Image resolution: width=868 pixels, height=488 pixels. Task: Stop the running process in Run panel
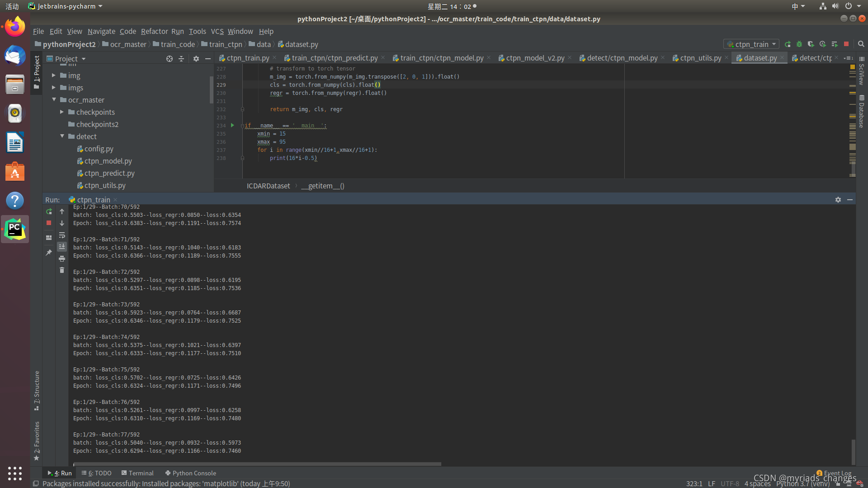[49, 223]
